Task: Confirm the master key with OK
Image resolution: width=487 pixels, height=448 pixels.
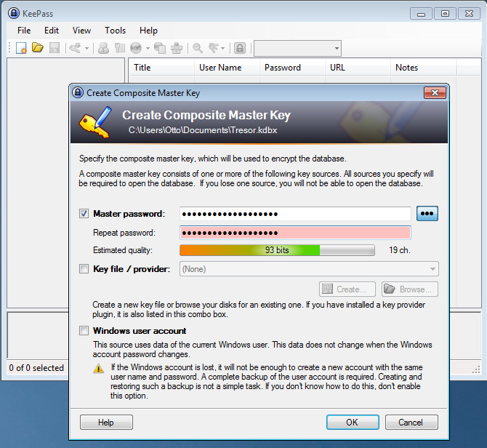Action: [x=352, y=422]
